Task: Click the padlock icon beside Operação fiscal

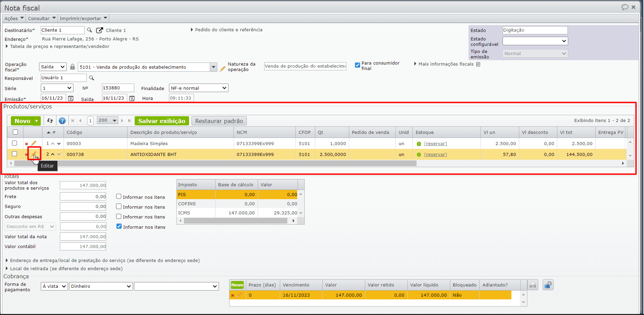Action: pyautogui.click(x=72, y=67)
